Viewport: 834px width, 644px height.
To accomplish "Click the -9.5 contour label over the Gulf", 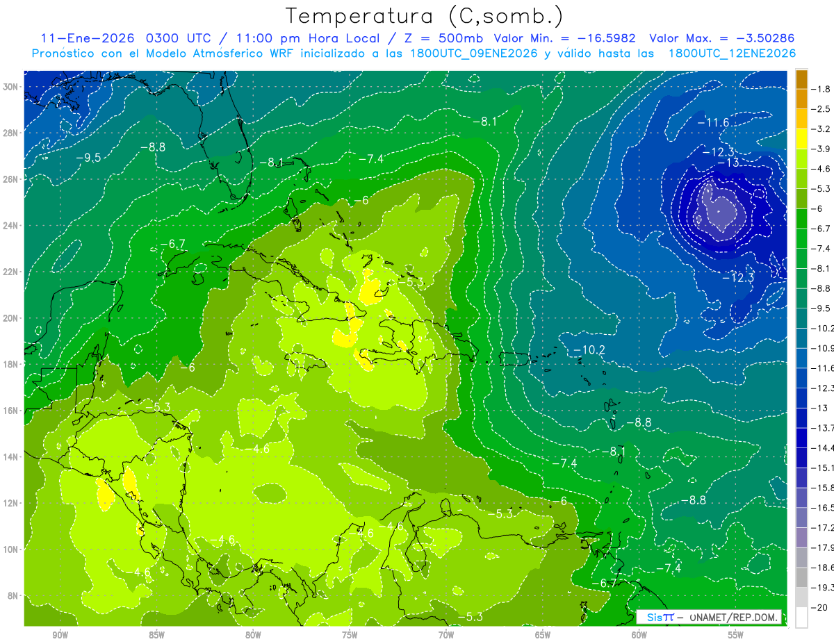I will click(88, 158).
